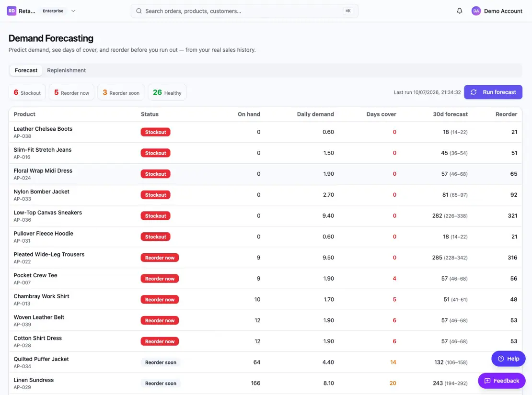The width and height of the screenshot is (532, 395).
Task: Click the Reorder column header
Action: pos(506,114)
